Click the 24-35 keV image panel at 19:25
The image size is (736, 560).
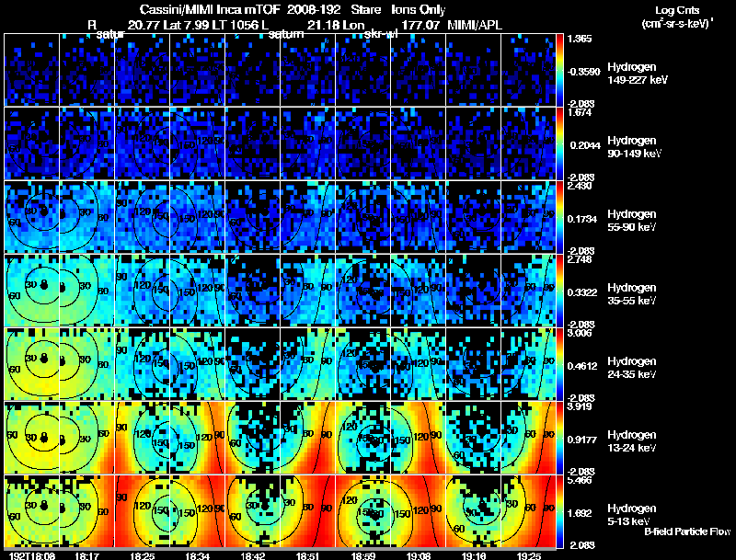coord(528,364)
